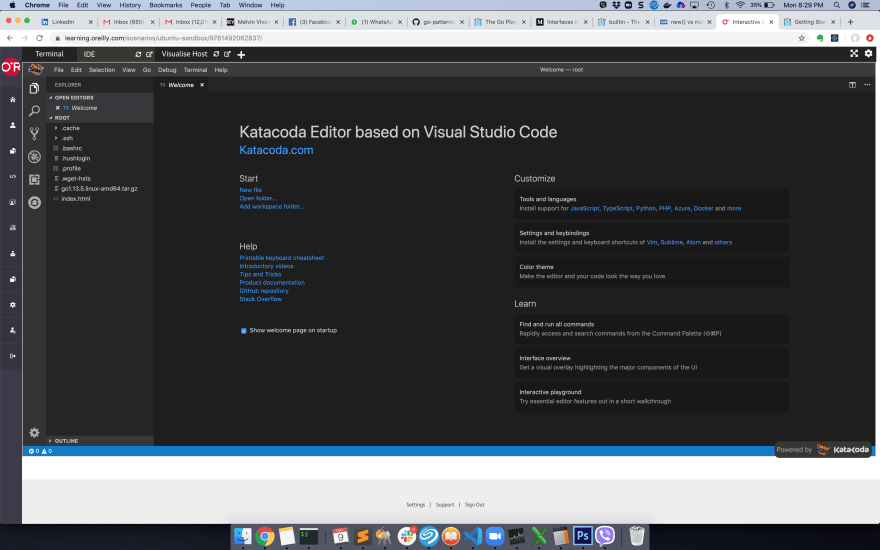Open the Debug menu in IDE
The width and height of the screenshot is (880, 550).
coord(167,70)
